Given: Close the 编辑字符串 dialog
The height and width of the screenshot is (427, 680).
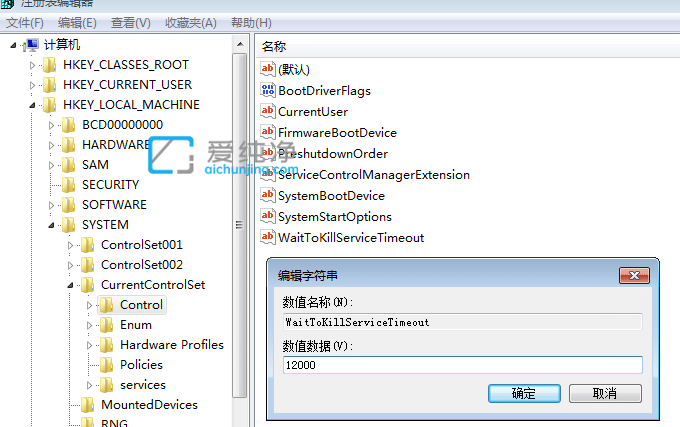Looking at the screenshot, I should tap(634, 275).
